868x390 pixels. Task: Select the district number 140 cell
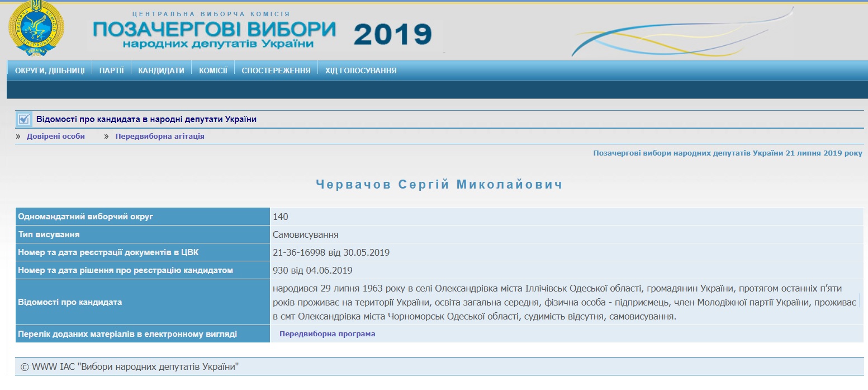pyautogui.click(x=567, y=217)
